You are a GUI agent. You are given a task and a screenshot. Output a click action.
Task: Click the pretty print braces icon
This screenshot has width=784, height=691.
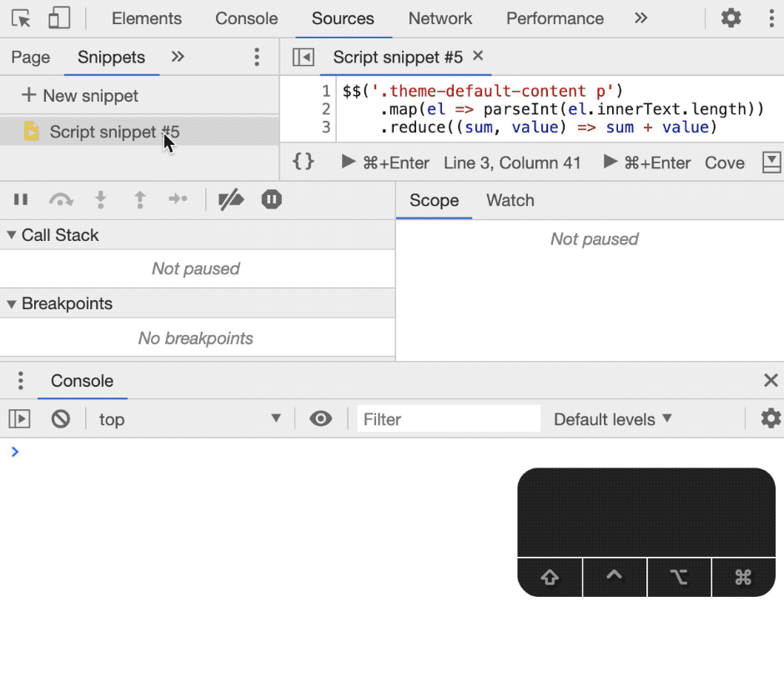(x=304, y=162)
